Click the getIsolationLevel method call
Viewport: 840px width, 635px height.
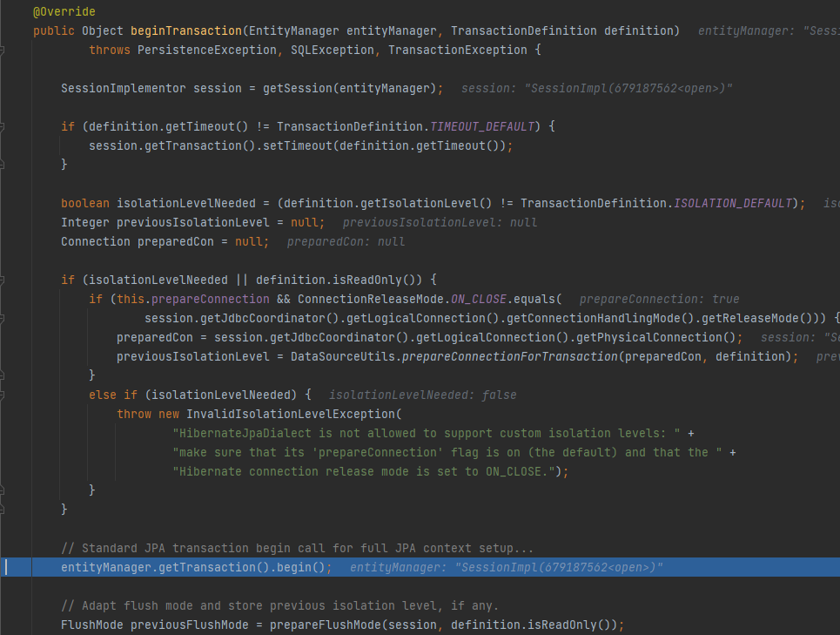click(x=419, y=204)
